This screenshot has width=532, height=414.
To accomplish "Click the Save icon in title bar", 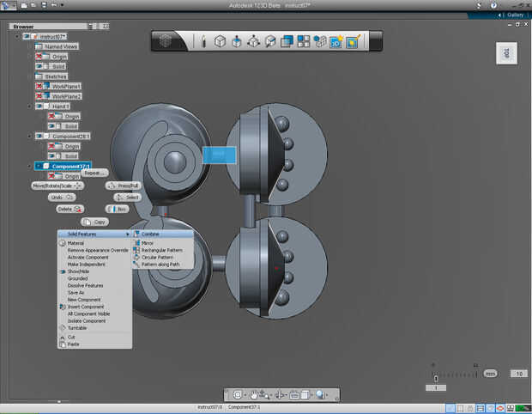I will tap(44, 5).
